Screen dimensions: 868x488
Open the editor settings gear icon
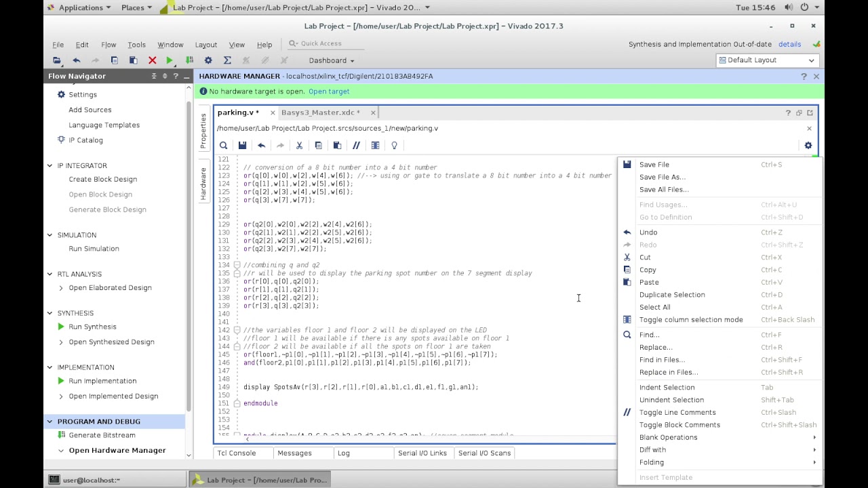point(808,145)
